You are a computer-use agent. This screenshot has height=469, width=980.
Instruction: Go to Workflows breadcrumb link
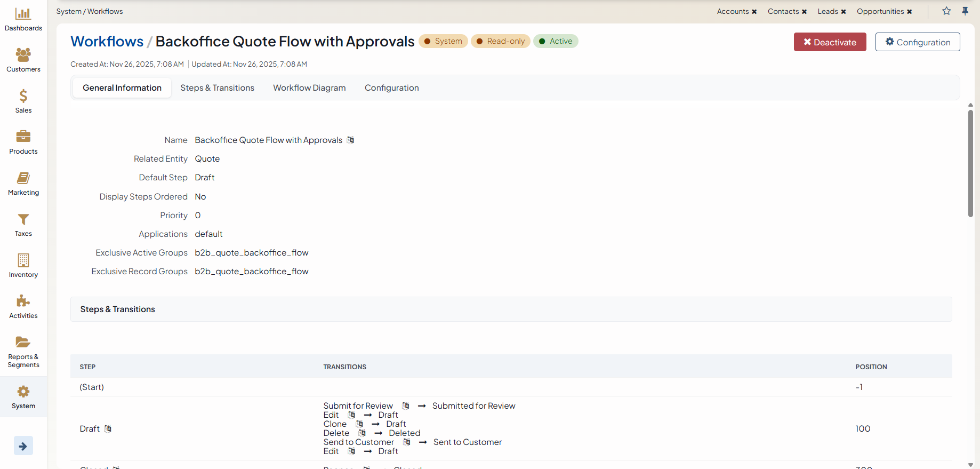tap(107, 42)
